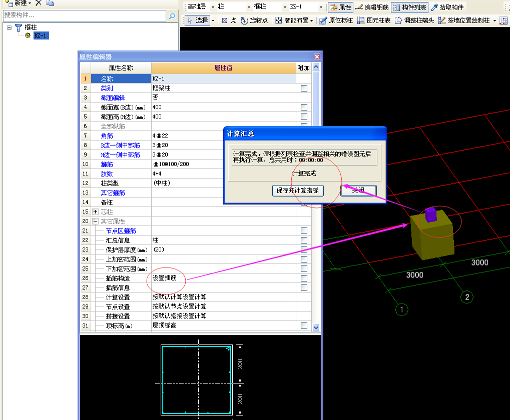Viewport: 510px width, 420px height.
Task: Toggle the 构件列表 (Component List) button
Action: (409, 7)
